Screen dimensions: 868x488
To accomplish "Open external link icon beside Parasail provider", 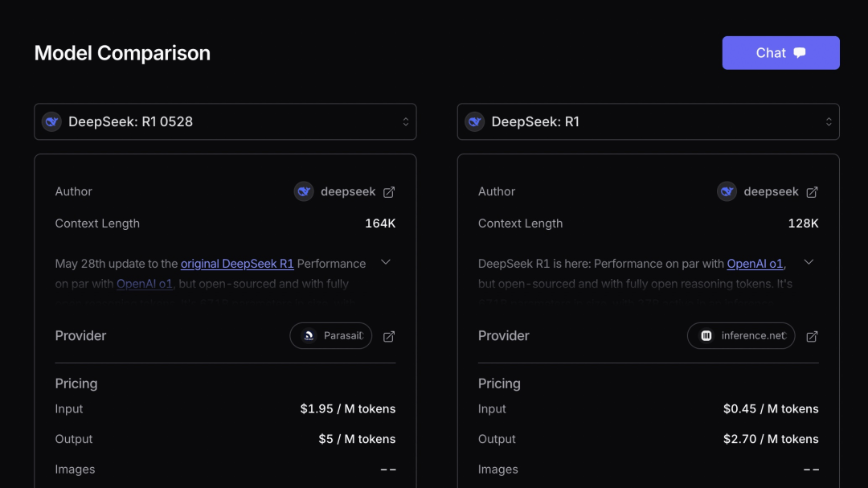I will 389,336.
